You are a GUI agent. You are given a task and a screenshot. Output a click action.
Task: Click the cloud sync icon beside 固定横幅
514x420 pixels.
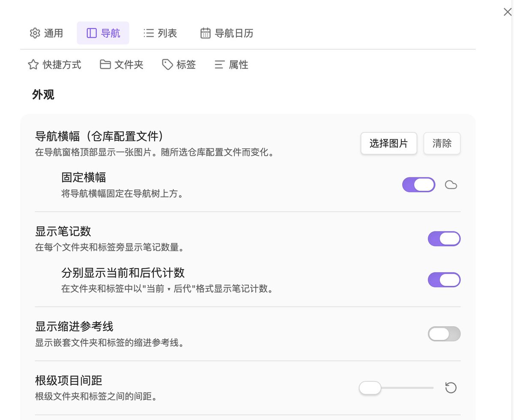pos(451,185)
